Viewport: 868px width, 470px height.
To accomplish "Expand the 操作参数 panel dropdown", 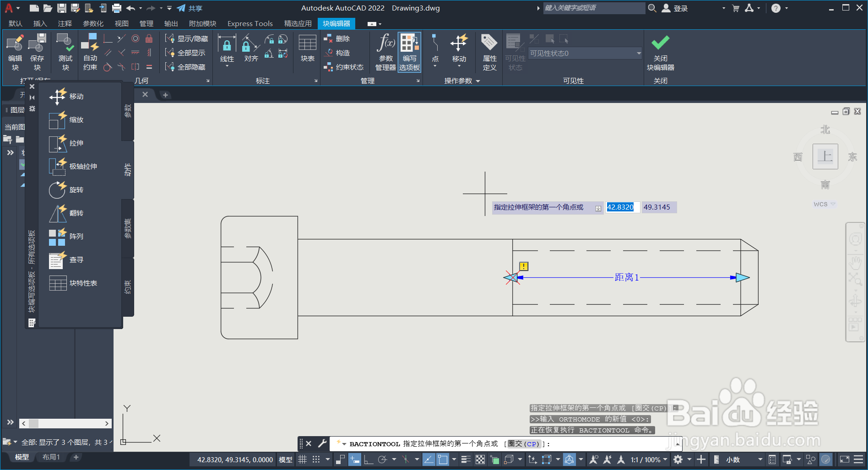I will (462, 81).
